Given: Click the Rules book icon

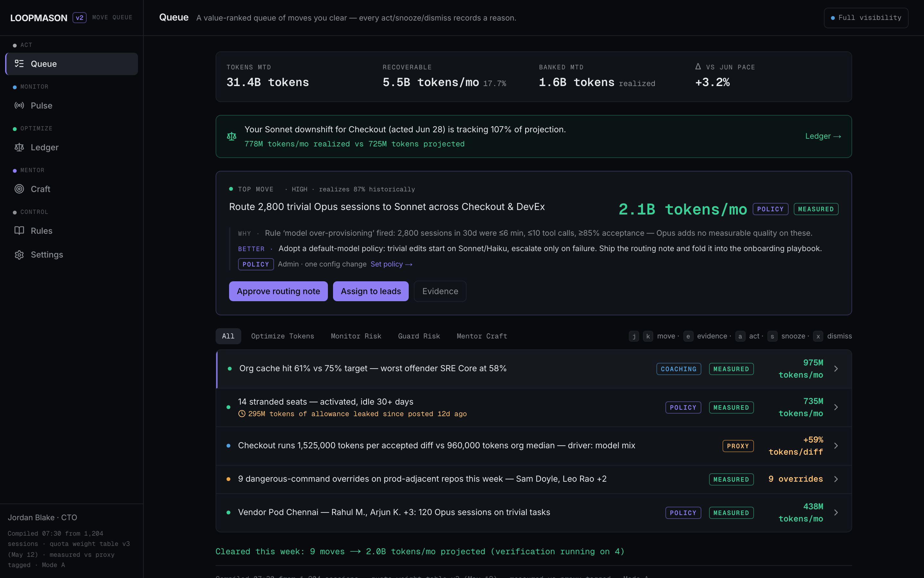Looking at the screenshot, I should pyautogui.click(x=19, y=231).
